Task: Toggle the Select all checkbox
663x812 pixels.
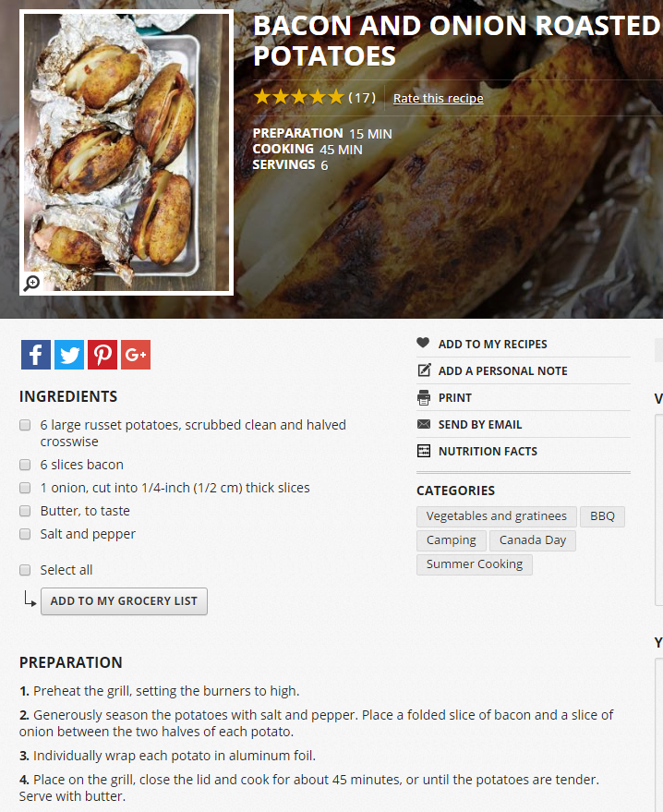Action: [25, 570]
